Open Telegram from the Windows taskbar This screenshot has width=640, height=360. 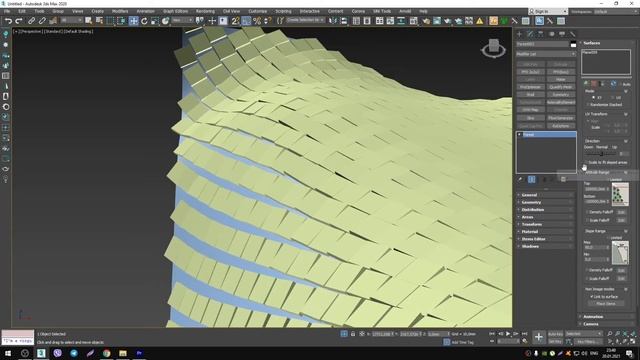point(74,353)
